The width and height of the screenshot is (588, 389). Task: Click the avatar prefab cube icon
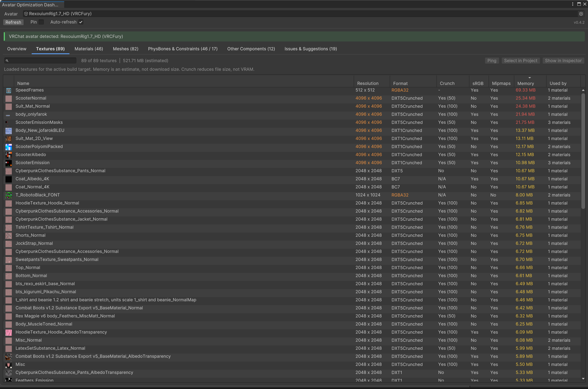click(x=26, y=14)
